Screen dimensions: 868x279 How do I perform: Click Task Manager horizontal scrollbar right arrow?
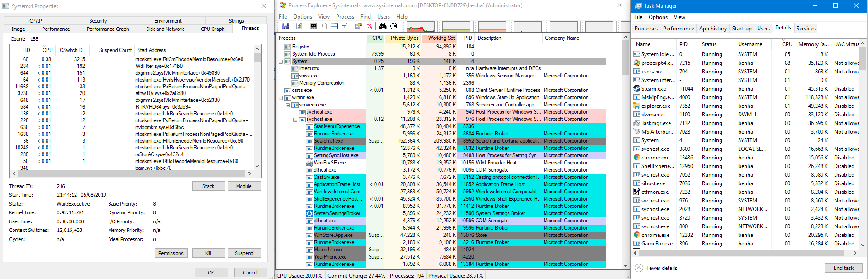[x=855, y=253]
